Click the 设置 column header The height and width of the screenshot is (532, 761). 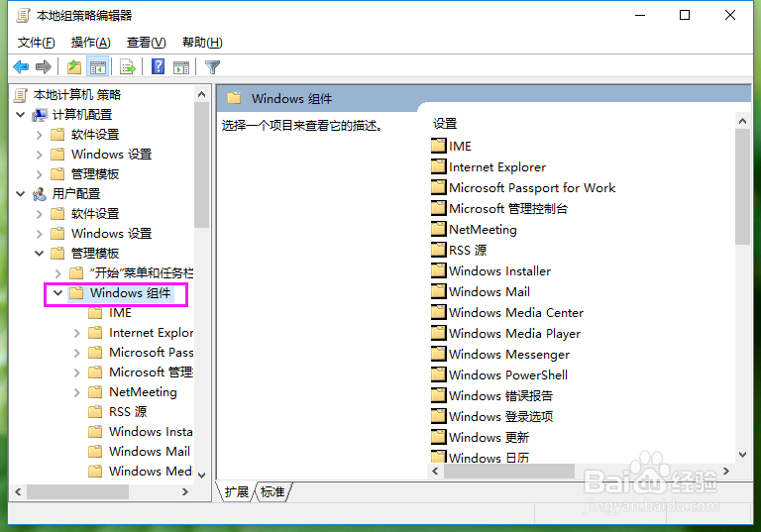pyautogui.click(x=445, y=124)
